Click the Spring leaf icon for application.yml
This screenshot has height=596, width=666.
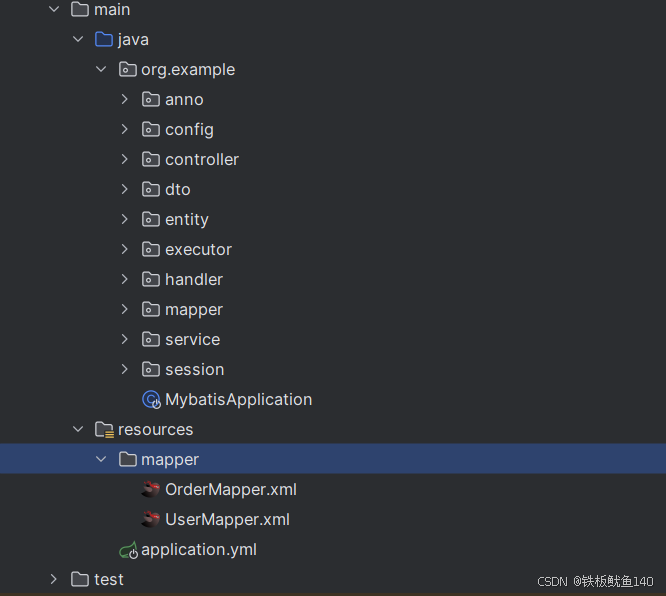click(128, 550)
